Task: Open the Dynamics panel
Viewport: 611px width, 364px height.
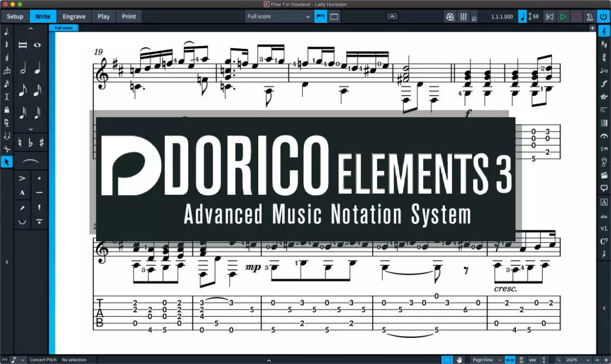Action: 604,83
